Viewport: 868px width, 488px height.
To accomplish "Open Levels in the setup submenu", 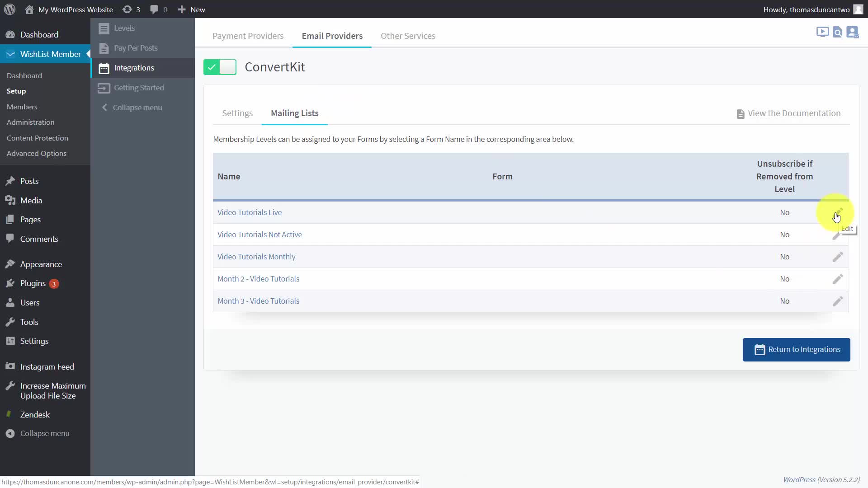I will click(x=124, y=28).
